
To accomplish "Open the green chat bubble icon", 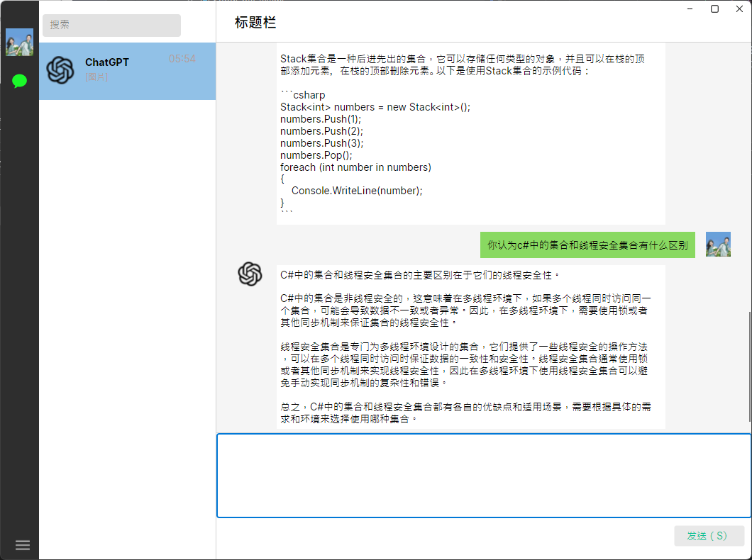I will pyautogui.click(x=20, y=81).
